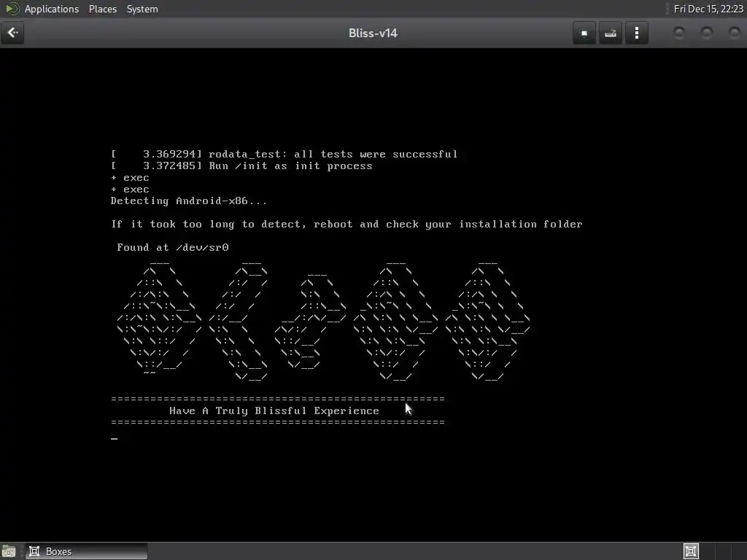Open the clock calendar Fri Dec 15
The height and width of the screenshot is (560, 747).
pos(708,9)
